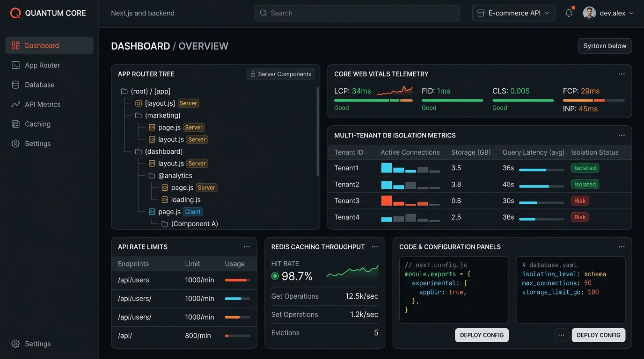The image size is (644, 359).
Task: Click the Quantum Core logo icon
Action: click(x=15, y=13)
